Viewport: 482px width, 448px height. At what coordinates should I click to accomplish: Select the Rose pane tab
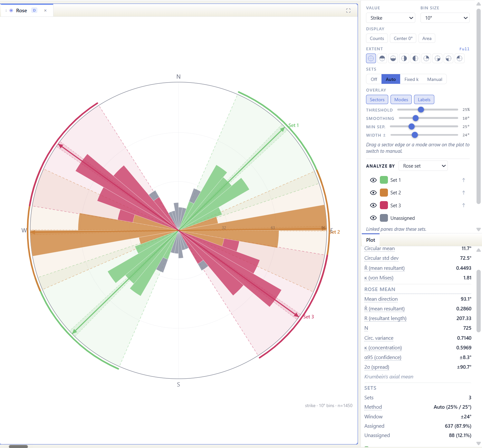[x=27, y=10]
